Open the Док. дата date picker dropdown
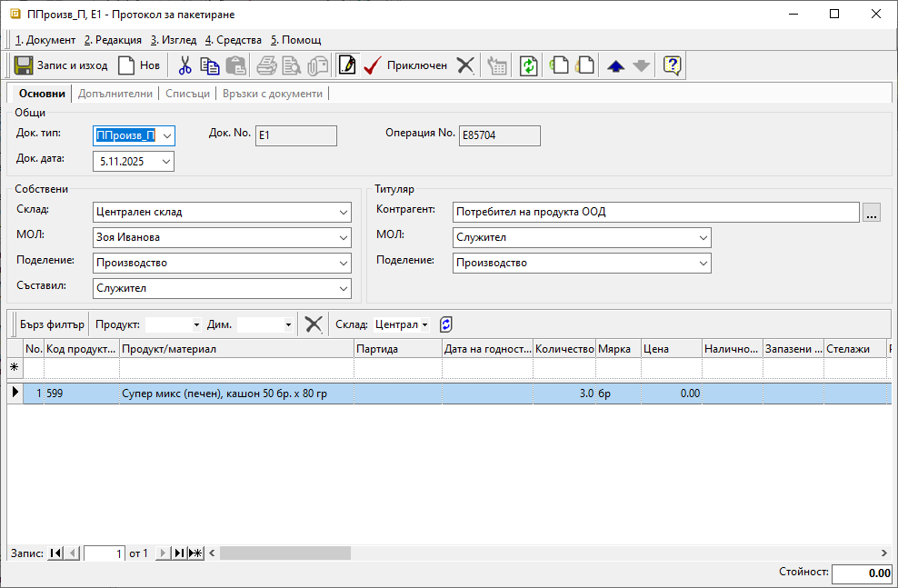Image resolution: width=898 pixels, height=588 pixels. 165,161
